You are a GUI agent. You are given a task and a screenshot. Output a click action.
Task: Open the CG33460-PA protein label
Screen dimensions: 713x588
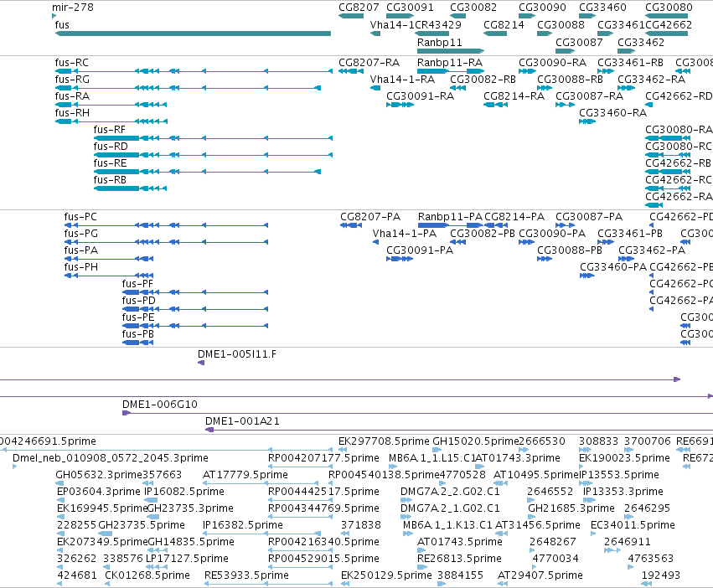613,267
